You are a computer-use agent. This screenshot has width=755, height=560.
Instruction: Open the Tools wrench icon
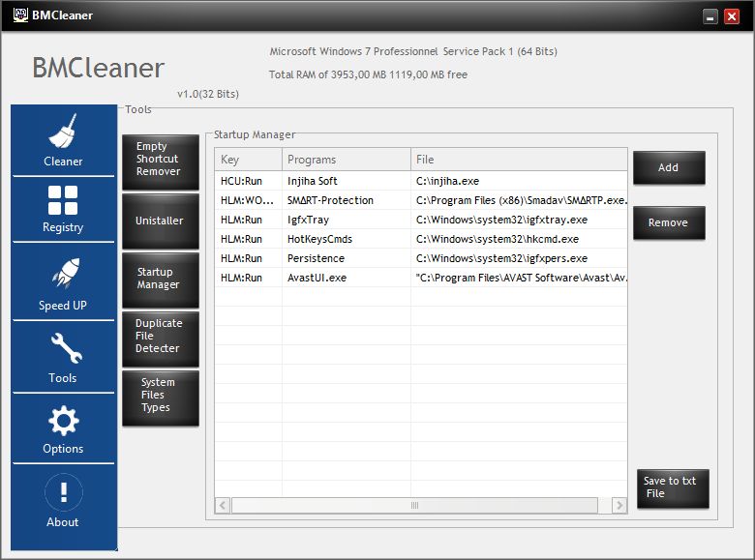(x=63, y=348)
